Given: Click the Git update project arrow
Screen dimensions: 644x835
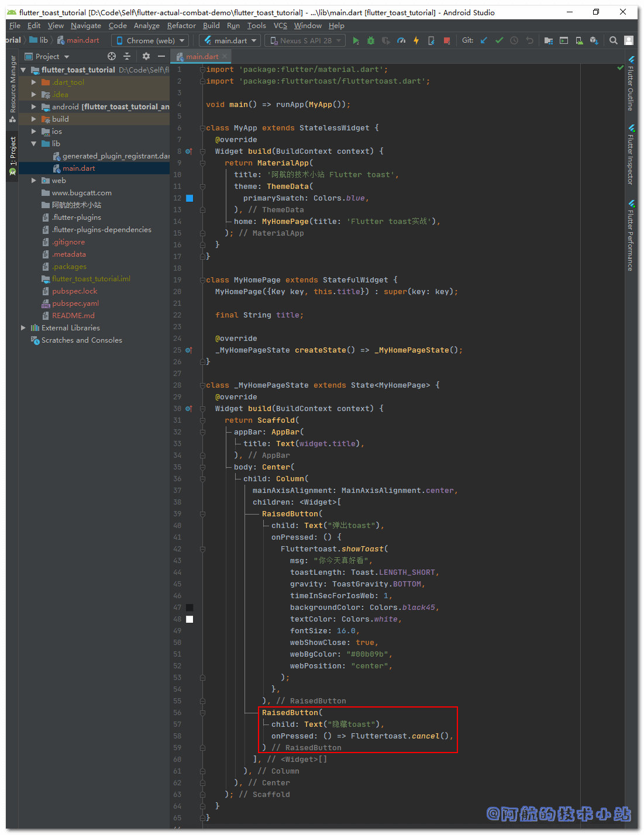Looking at the screenshot, I should coord(484,40).
